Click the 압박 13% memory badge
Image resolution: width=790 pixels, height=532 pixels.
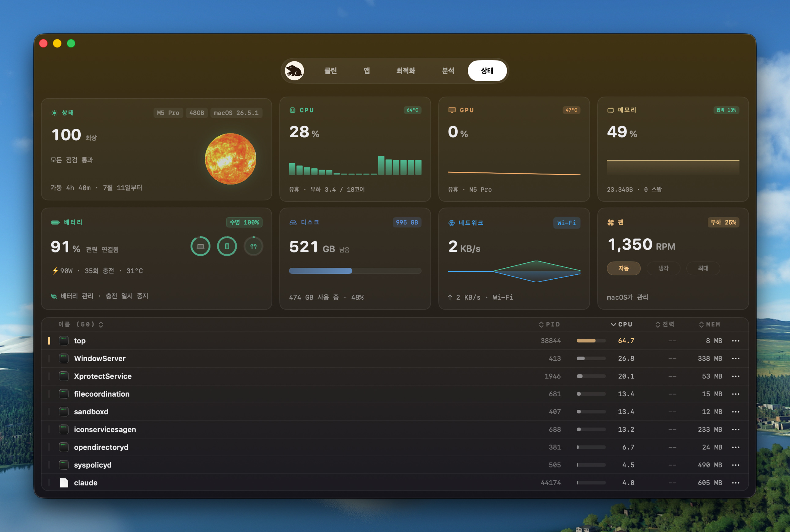coord(726,110)
